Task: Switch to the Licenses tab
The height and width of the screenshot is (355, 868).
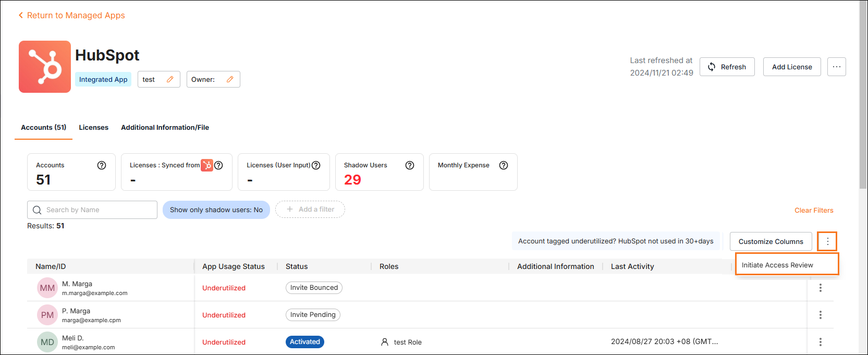Action: tap(94, 127)
